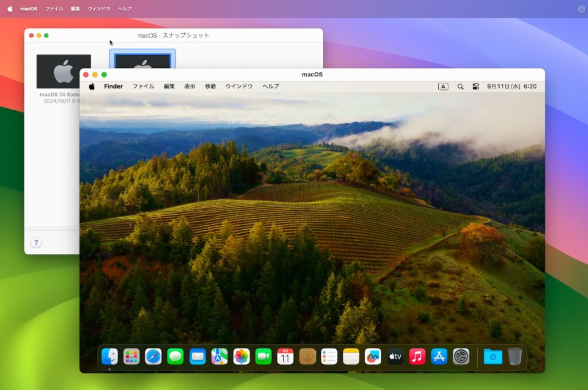Screen dimensions: 588x390
Task: Launch Messages from the Dock
Action: point(175,357)
